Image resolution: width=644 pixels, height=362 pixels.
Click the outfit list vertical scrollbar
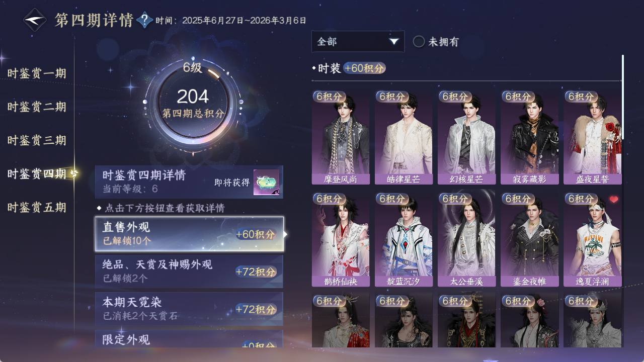coord(622,97)
